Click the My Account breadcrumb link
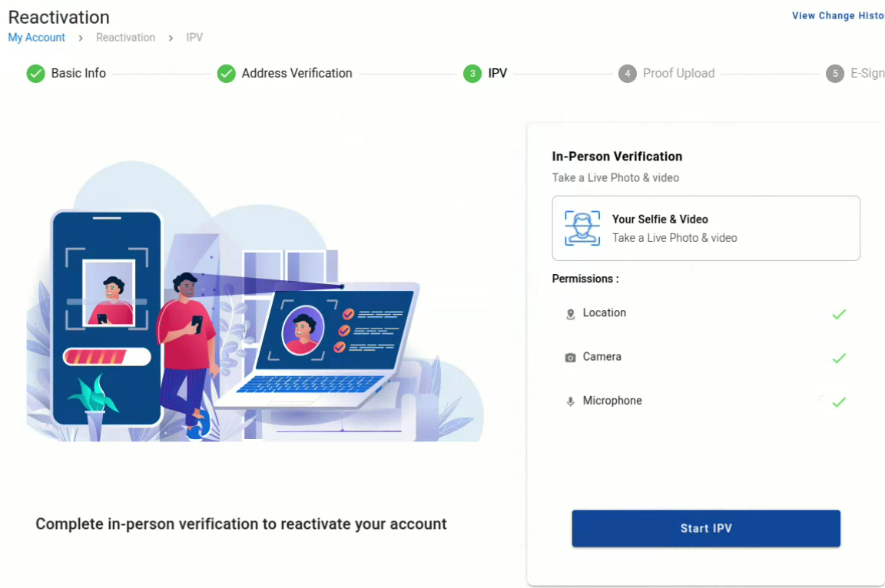 point(37,38)
